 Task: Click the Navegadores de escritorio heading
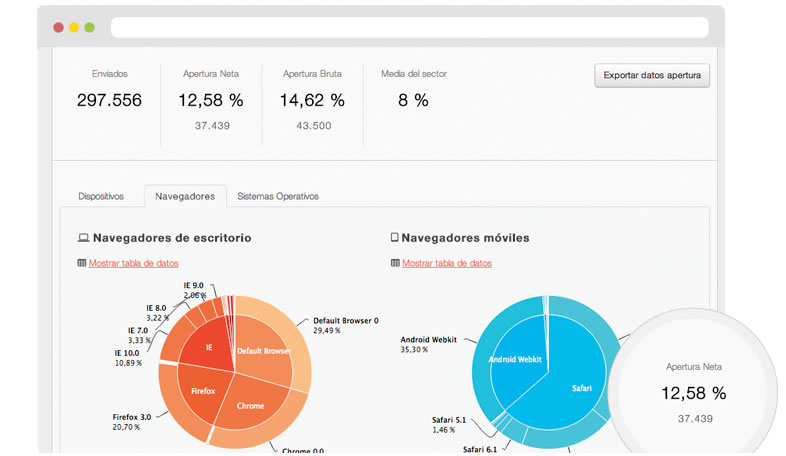coord(172,238)
